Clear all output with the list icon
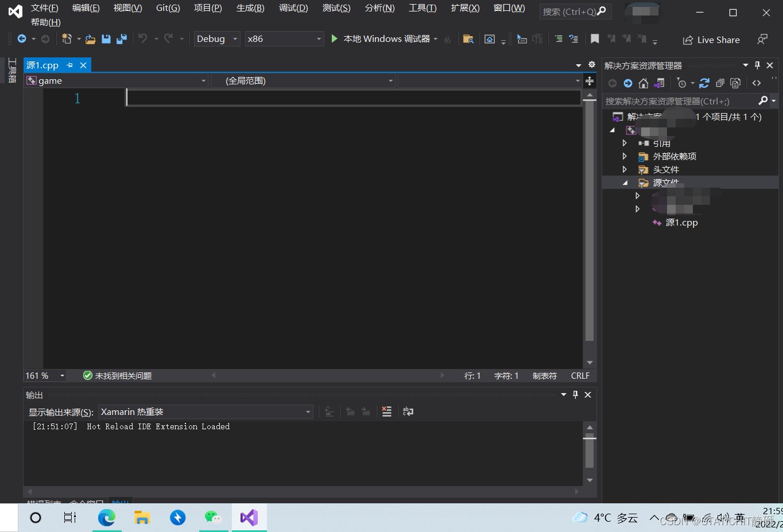Screen dimensions: 783x532 tap(387, 411)
